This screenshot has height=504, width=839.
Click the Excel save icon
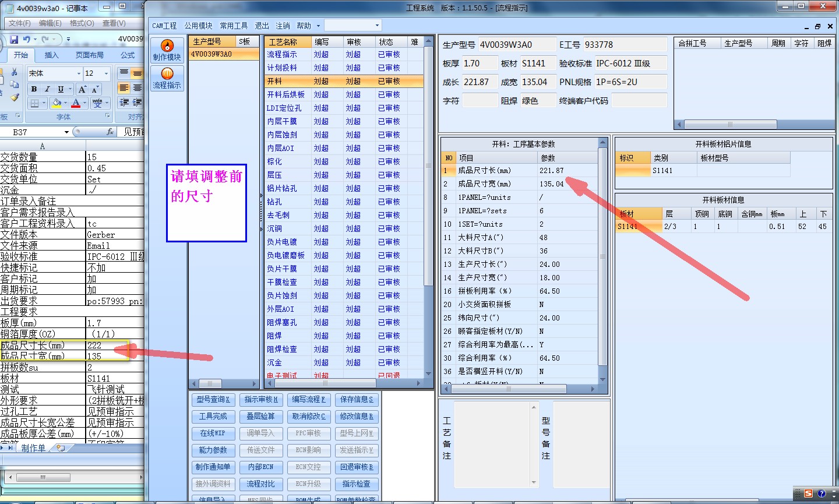pyautogui.click(x=14, y=40)
